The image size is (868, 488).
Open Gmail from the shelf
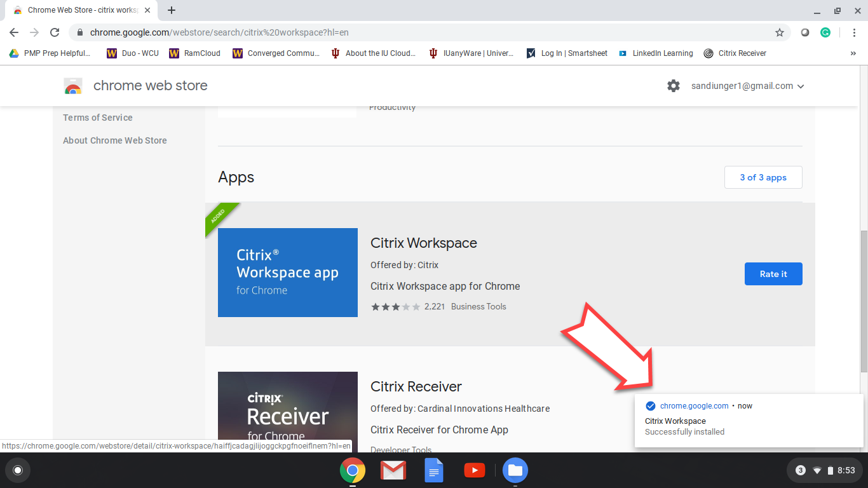[393, 470]
